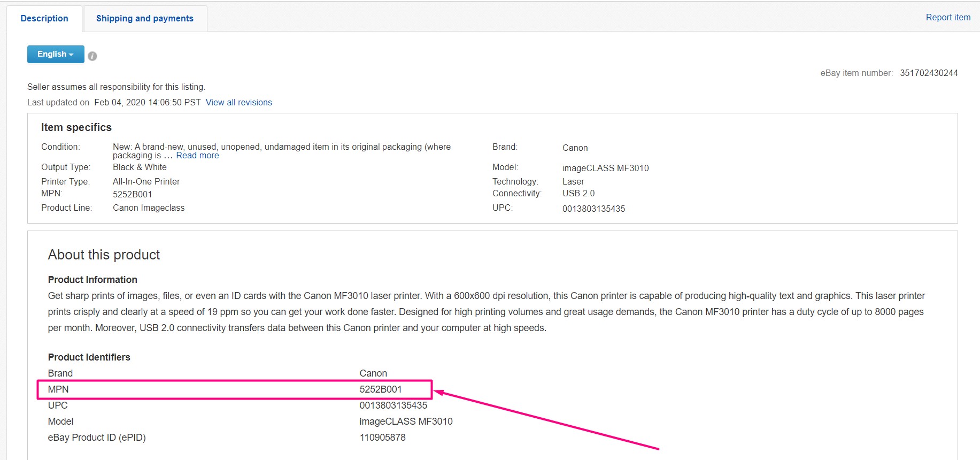The height and width of the screenshot is (460, 980).
Task: Select MPN 5252B001 under Product Identifiers
Action: (x=381, y=389)
